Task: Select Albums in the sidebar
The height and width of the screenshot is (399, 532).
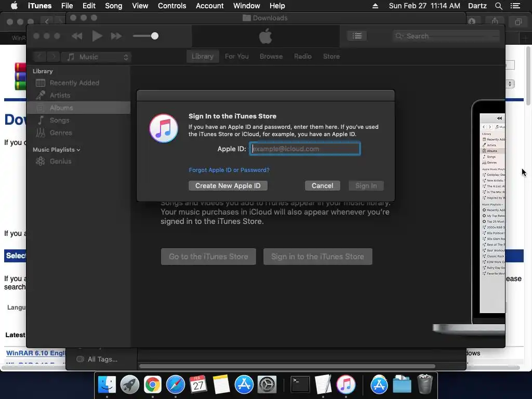Action: [78, 108]
